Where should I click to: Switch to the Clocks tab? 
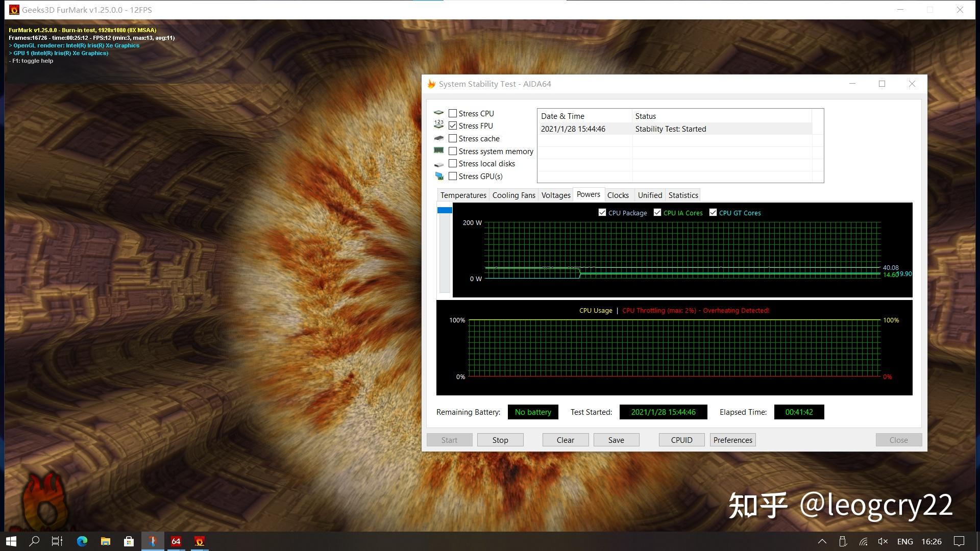tap(618, 195)
